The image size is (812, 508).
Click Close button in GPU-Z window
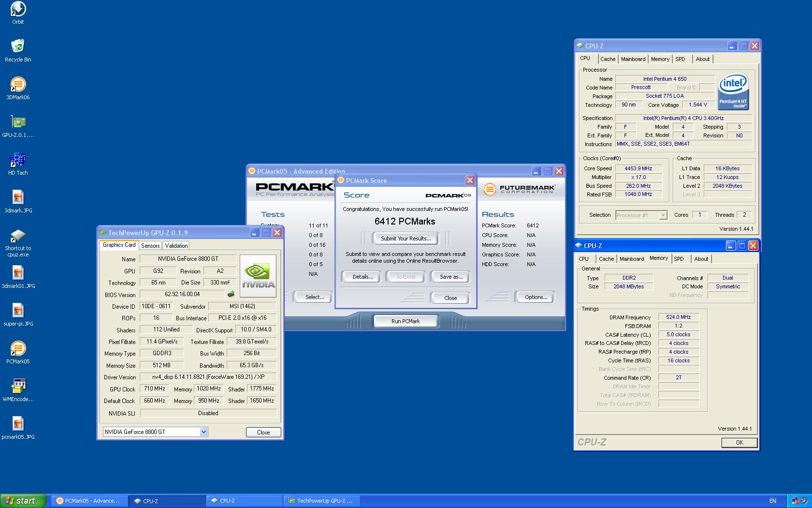coord(263,433)
